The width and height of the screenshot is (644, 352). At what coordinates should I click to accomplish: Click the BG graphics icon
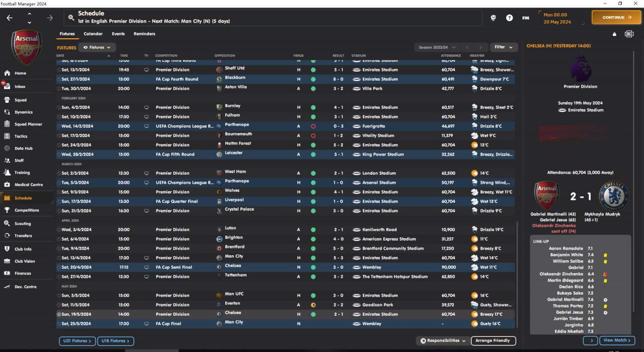point(629,34)
